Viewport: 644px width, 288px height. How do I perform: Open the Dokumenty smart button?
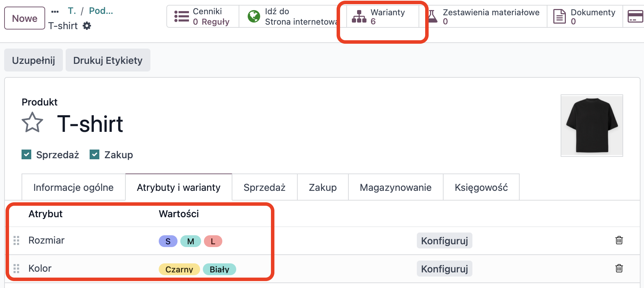coord(585,17)
